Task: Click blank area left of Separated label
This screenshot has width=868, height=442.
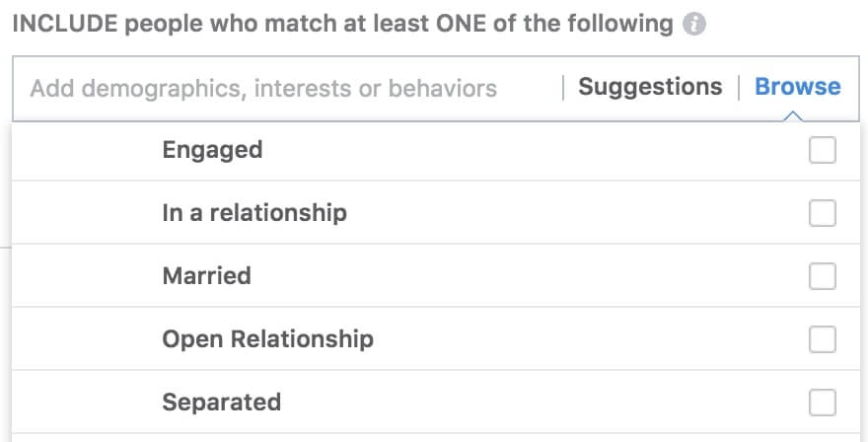Action: pyautogui.click(x=87, y=403)
